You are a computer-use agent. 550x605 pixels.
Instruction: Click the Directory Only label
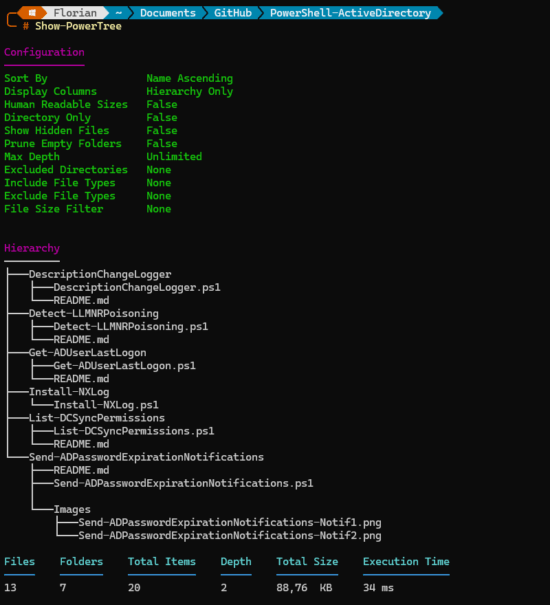pos(47,118)
